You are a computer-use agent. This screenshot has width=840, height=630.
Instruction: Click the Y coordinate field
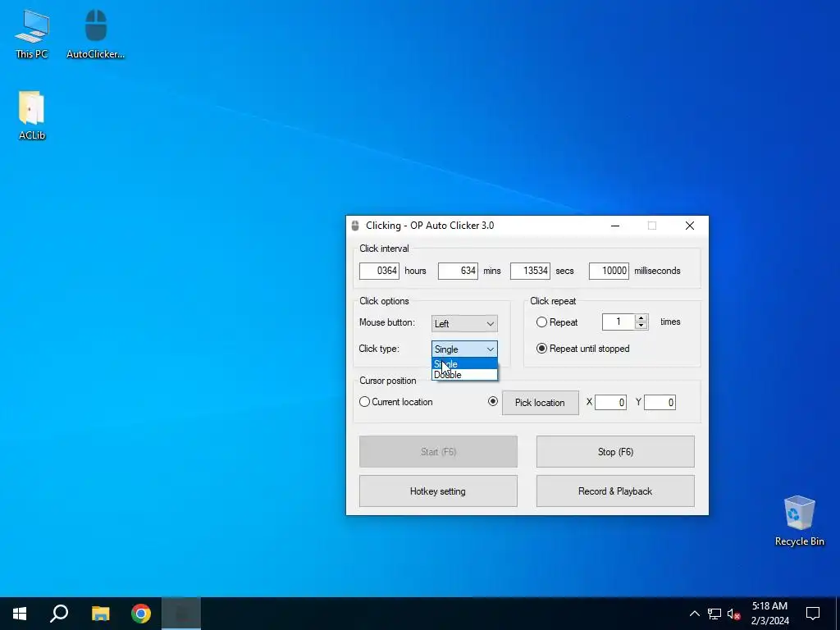660,402
